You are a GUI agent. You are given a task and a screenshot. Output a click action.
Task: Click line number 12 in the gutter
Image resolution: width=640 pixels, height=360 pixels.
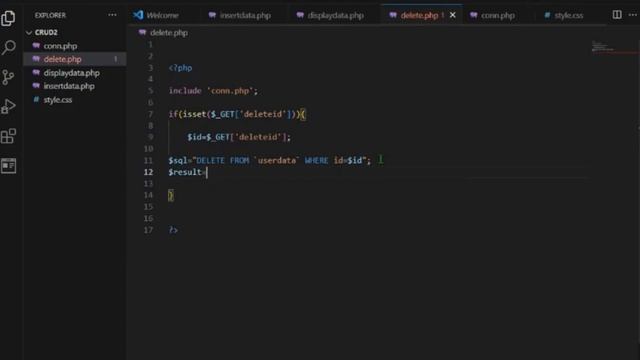click(x=148, y=172)
